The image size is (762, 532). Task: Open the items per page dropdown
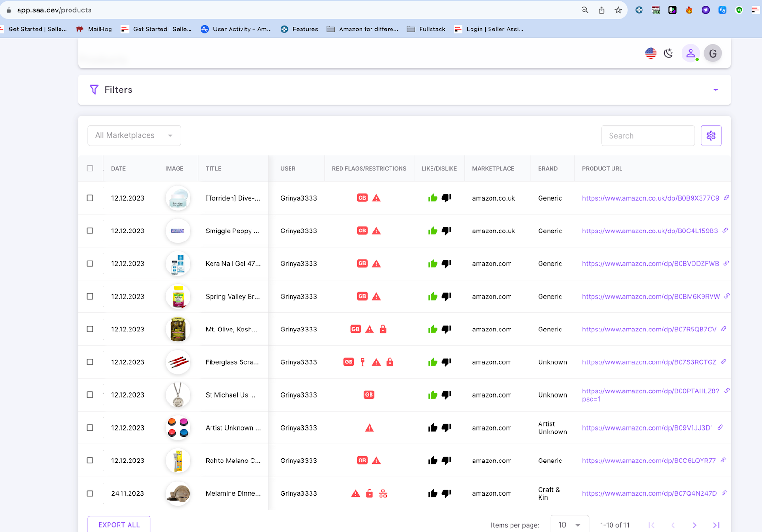coord(570,524)
